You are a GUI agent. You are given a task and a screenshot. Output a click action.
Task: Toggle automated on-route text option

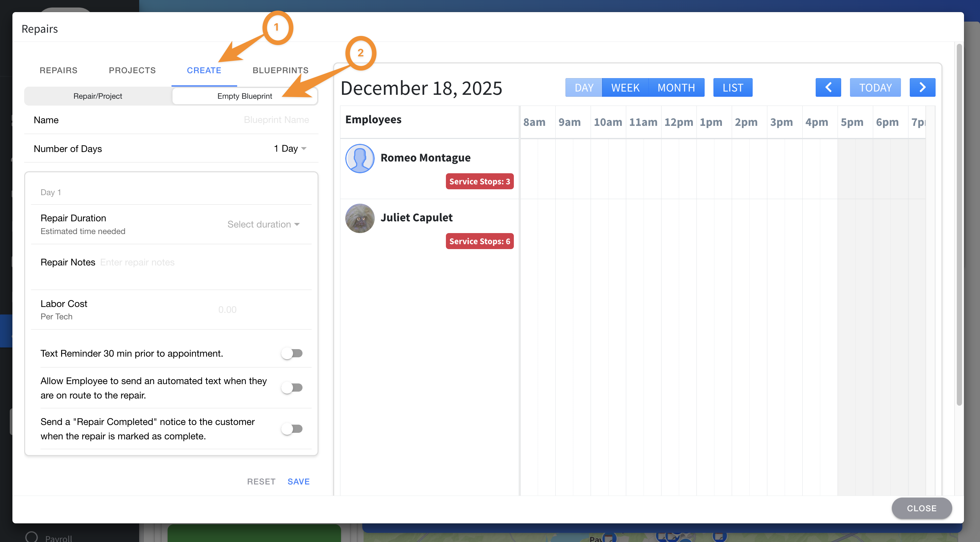pos(292,387)
